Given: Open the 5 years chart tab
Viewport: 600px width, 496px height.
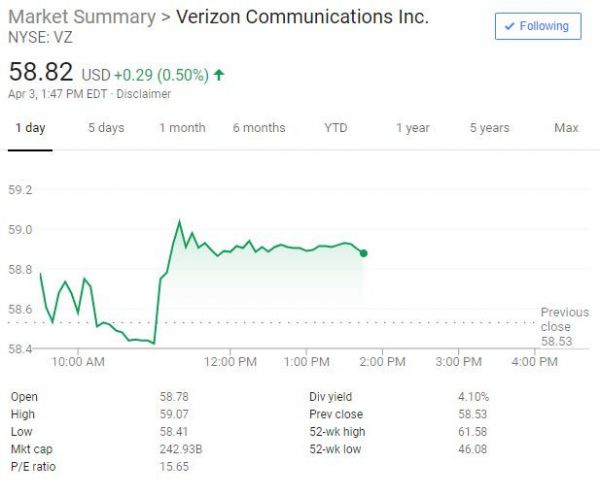Looking at the screenshot, I should 489,128.
